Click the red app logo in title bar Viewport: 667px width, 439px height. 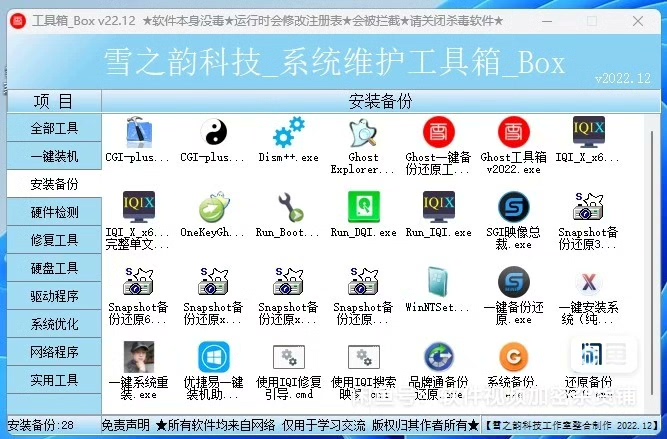point(19,20)
